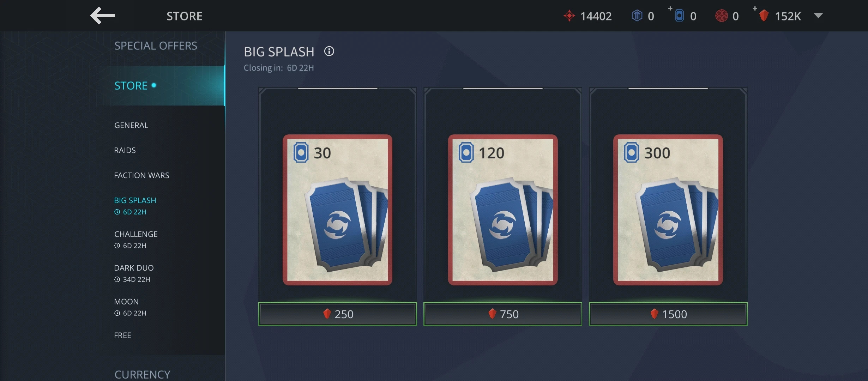868x381 pixels.
Task: Tap the blue shield currency icon
Action: [637, 16]
